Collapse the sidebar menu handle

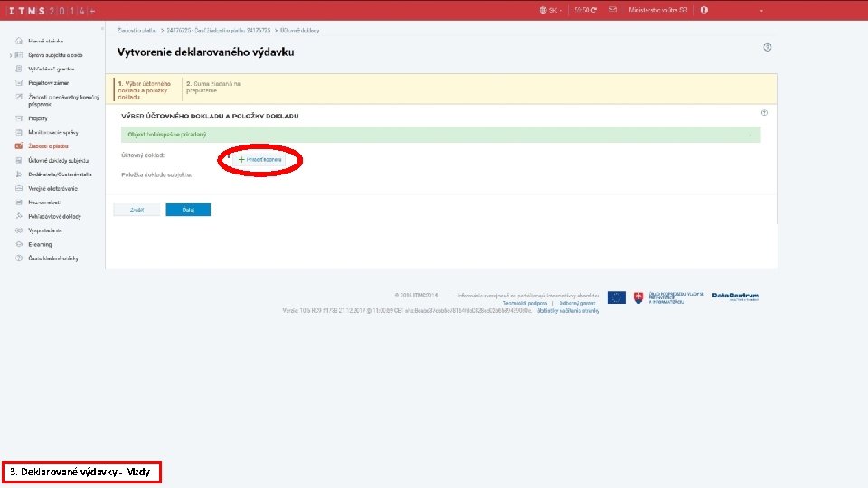(x=102, y=29)
